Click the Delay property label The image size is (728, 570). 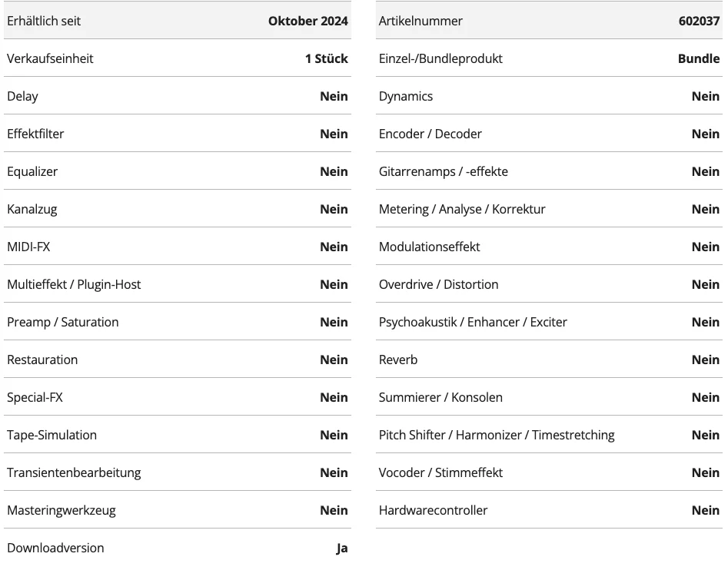(x=23, y=97)
